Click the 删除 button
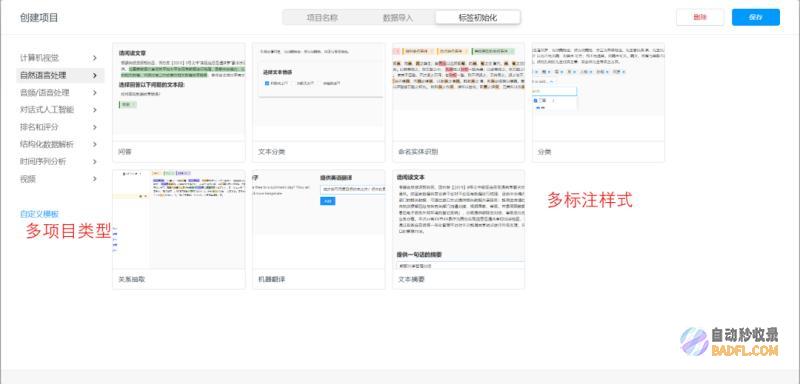The width and height of the screenshot is (800, 384). click(x=700, y=17)
